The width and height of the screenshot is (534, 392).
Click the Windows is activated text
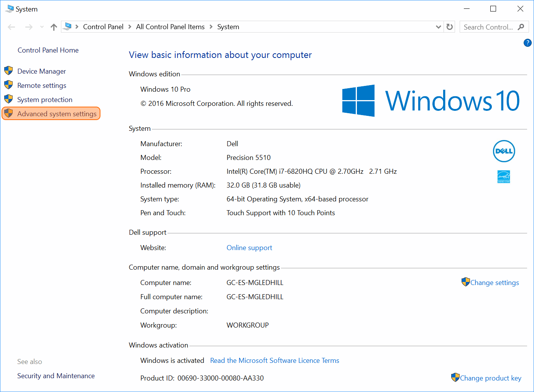(x=172, y=361)
